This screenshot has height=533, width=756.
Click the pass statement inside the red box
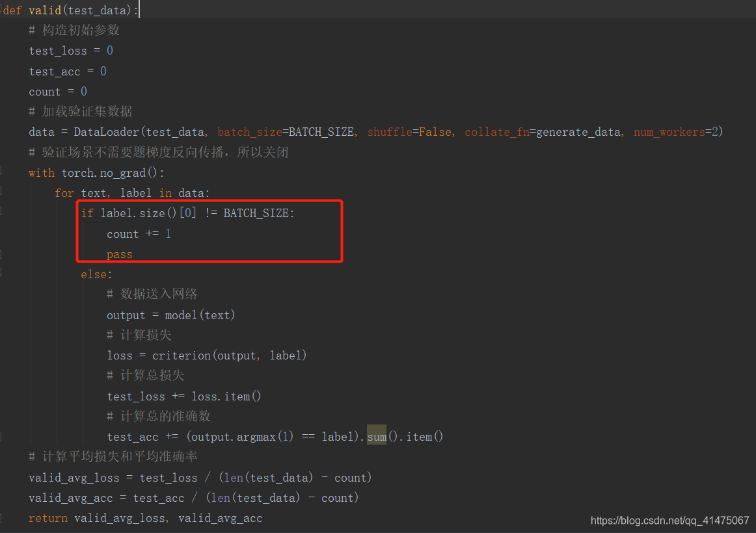119,253
